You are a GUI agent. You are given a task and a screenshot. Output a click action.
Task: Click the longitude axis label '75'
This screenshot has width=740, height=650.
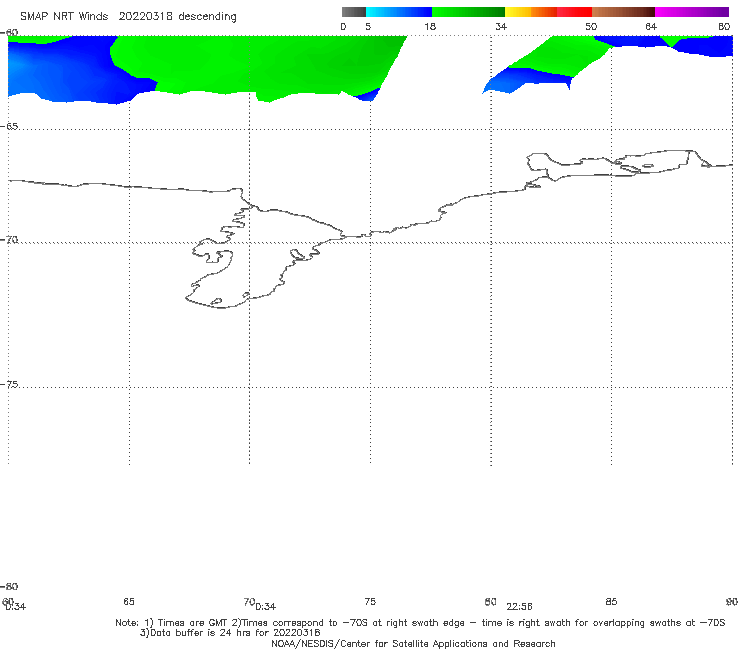point(370,601)
